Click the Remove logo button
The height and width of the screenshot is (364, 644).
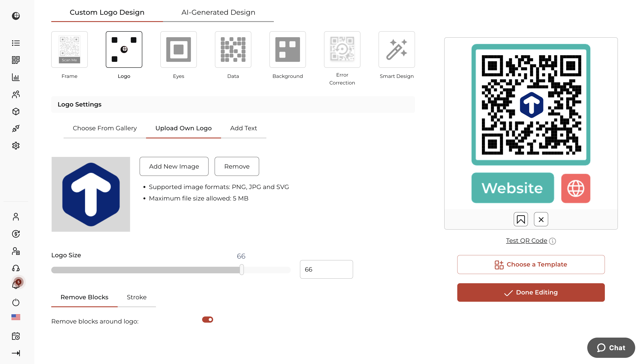pos(237,166)
